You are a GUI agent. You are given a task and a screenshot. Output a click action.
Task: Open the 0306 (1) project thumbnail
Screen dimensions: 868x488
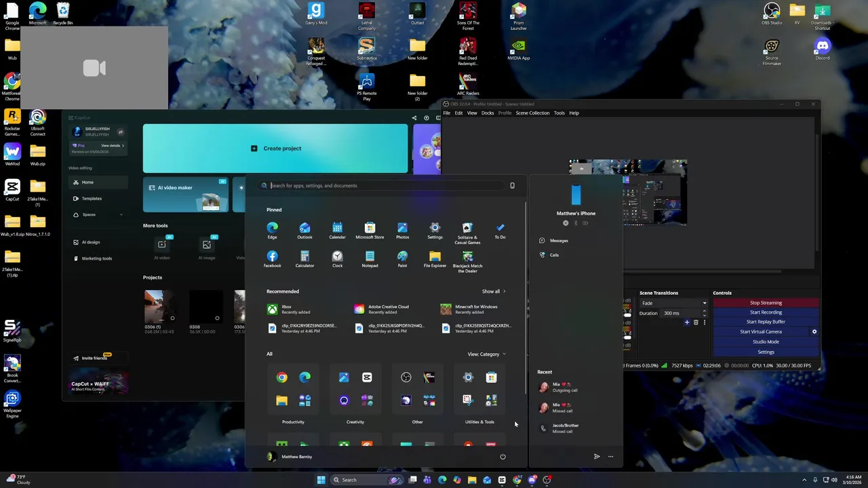pos(161,307)
